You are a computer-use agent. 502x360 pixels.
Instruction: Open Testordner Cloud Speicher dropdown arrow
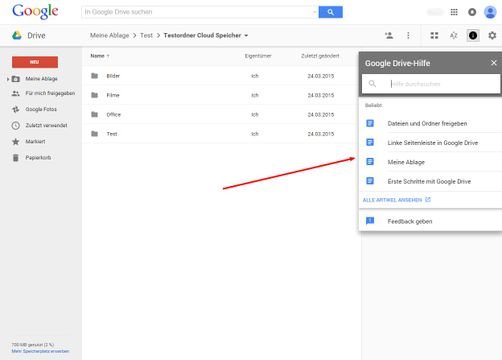point(246,35)
